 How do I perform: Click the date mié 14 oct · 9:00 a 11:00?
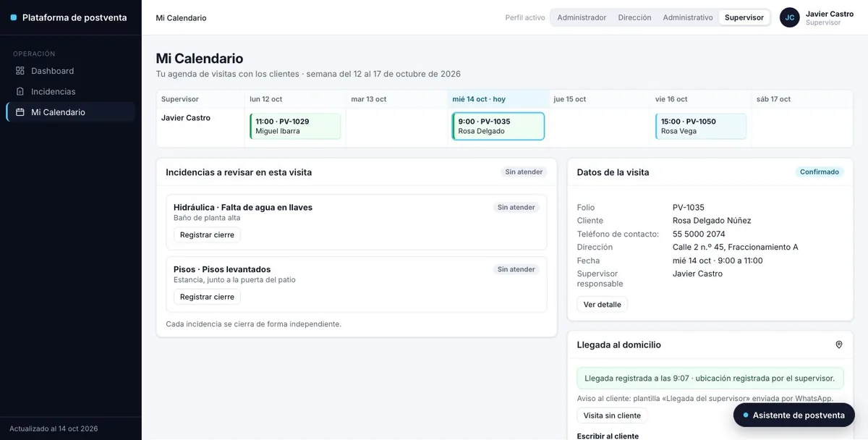(x=718, y=261)
